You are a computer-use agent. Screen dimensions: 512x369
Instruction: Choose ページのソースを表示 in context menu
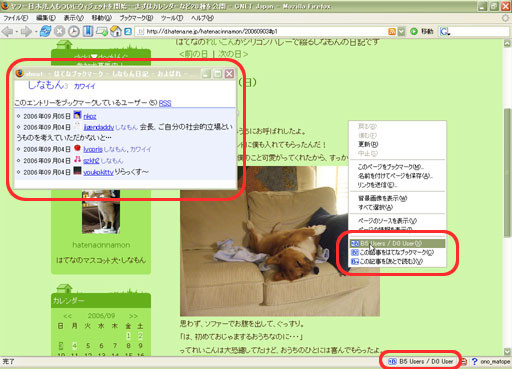click(397, 221)
